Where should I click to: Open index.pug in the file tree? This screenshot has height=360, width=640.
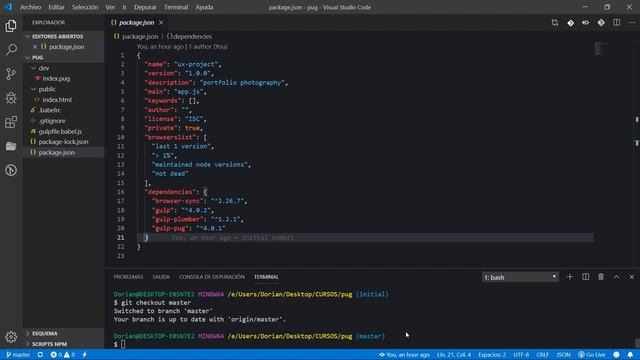point(56,78)
